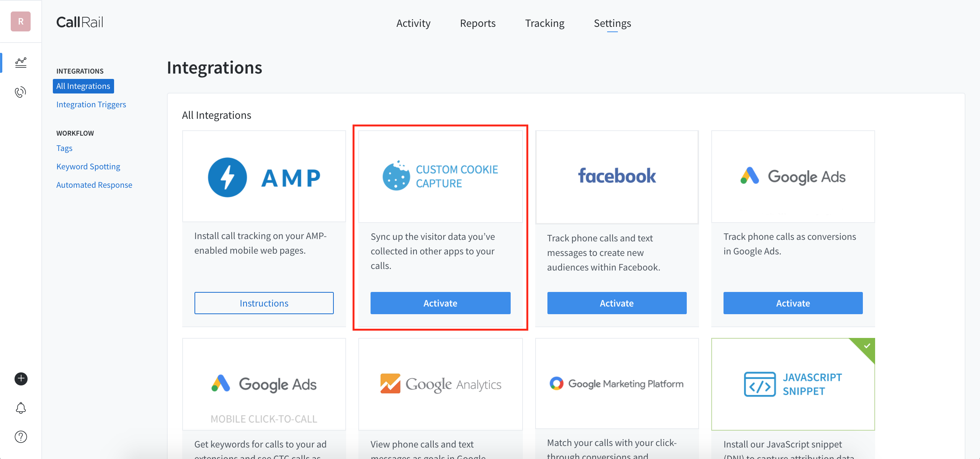Click the facebook logo card image
The image size is (980, 459).
(x=617, y=176)
